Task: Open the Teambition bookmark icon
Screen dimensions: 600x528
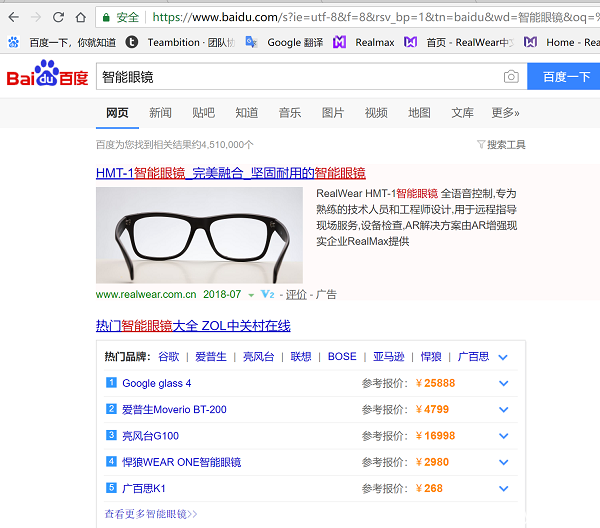Action: click(x=132, y=42)
